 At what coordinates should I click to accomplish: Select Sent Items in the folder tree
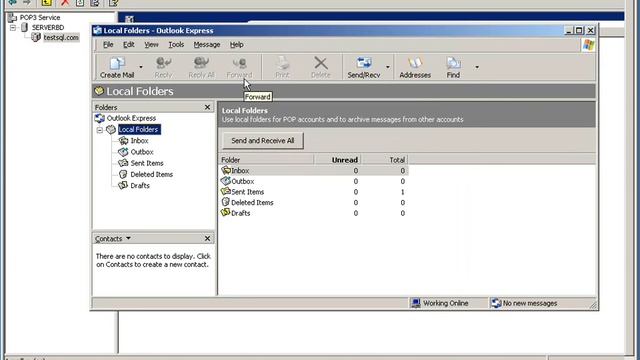(x=147, y=163)
